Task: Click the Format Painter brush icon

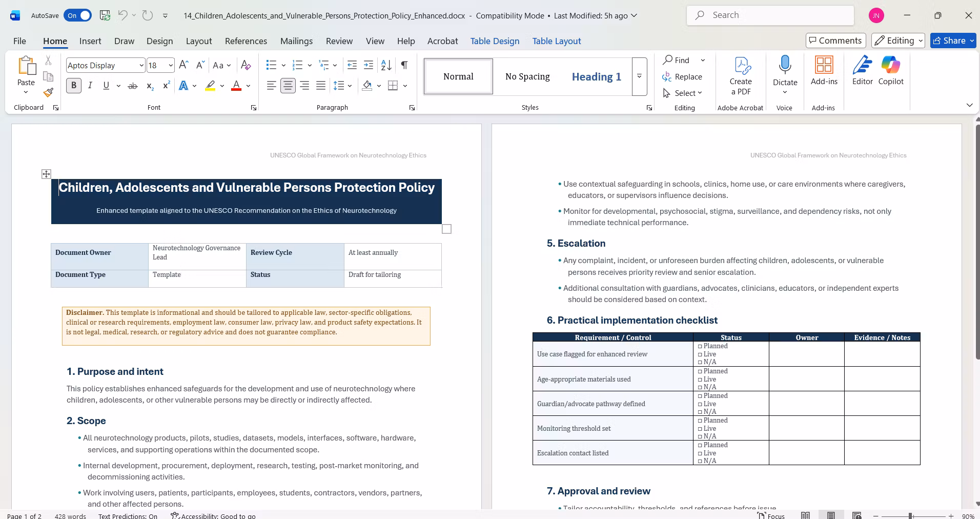Action: click(48, 92)
